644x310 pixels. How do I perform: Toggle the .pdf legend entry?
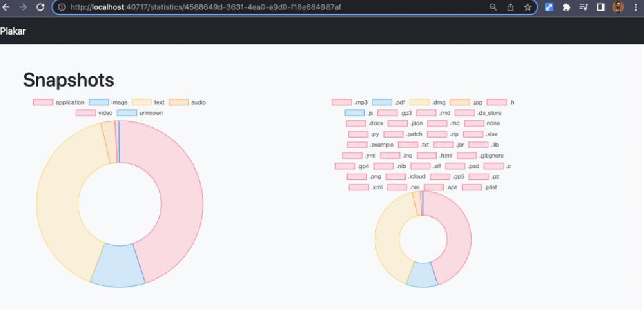point(389,102)
